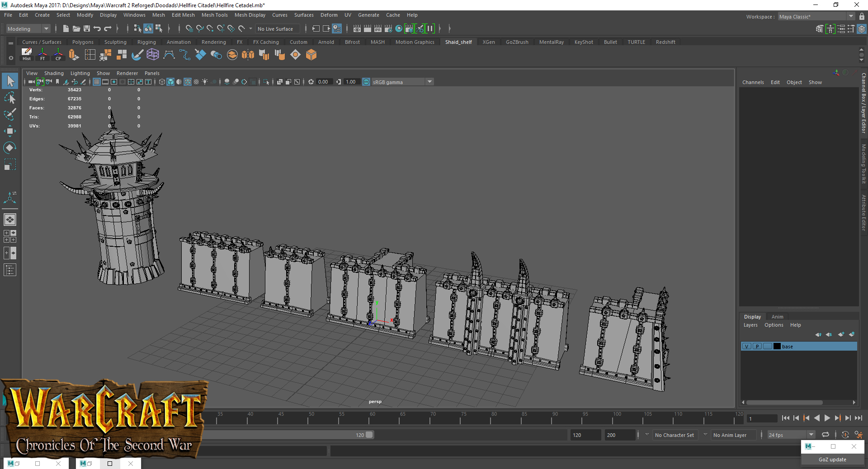Click the Redo arrow icon

(x=108, y=28)
